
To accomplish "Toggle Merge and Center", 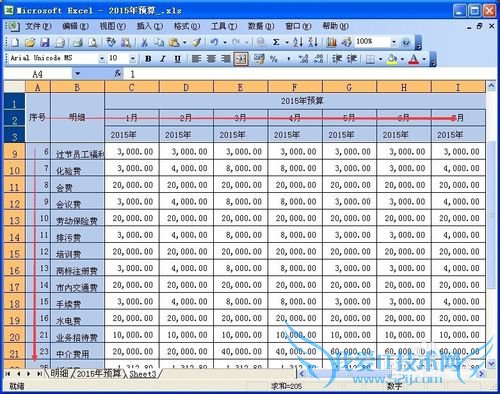I will pyautogui.click(x=241, y=59).
